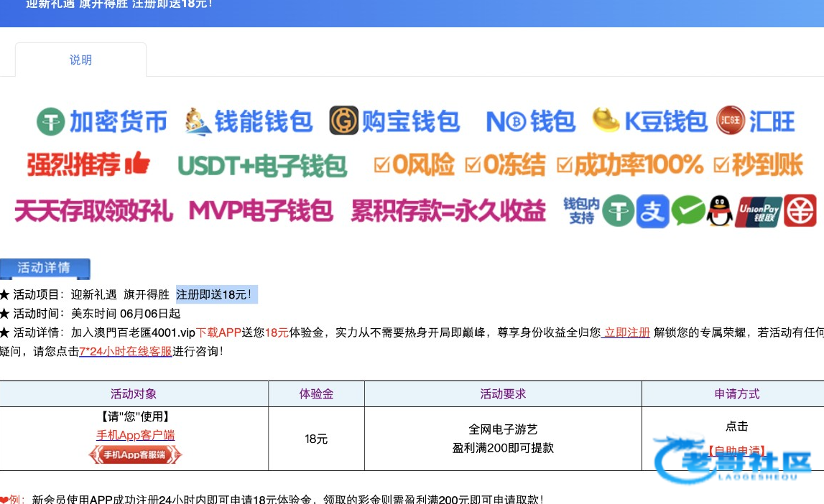Click the 7*24小时在线客服 link

[x=126, y=351]
